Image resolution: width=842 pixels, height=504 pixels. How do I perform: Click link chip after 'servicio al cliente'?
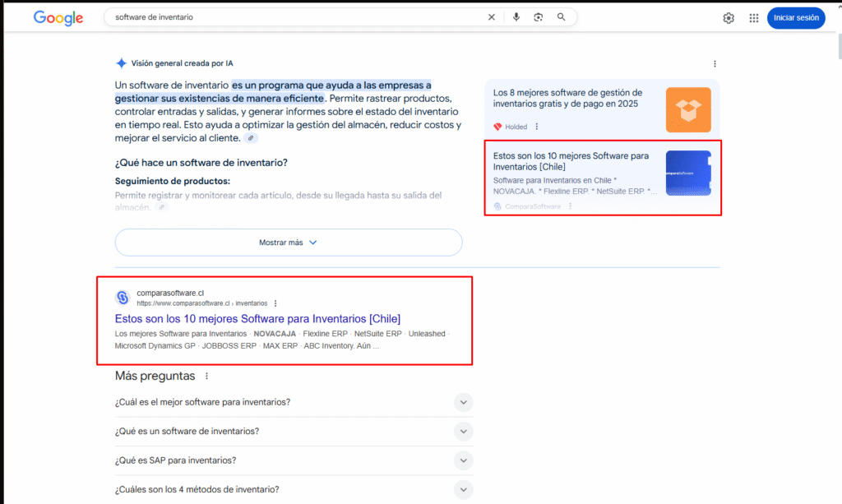[x=251, y=138]
